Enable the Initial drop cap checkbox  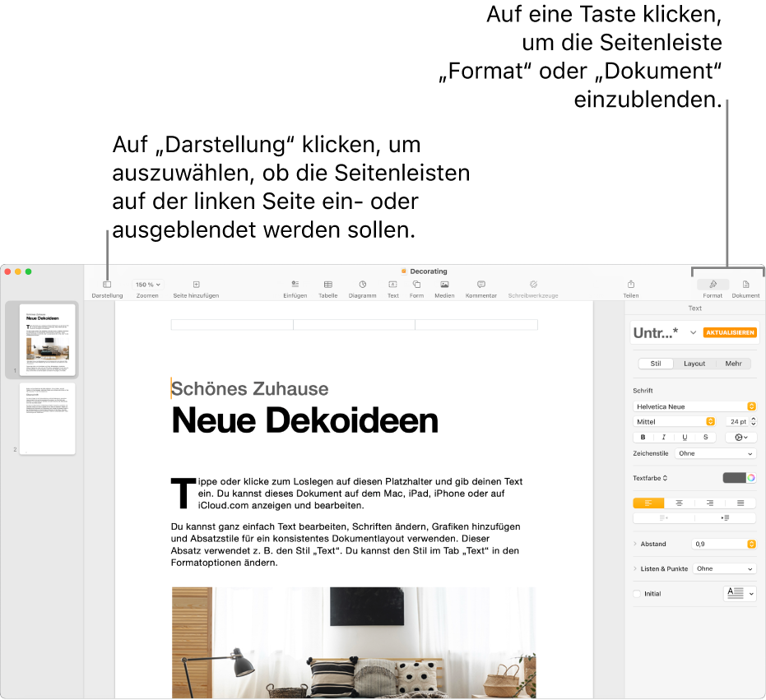point(637,594)
